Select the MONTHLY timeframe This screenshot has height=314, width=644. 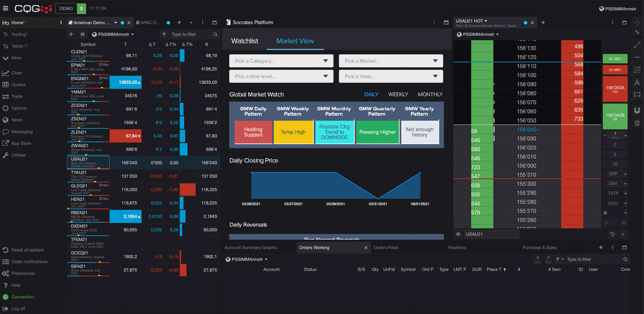430,94
